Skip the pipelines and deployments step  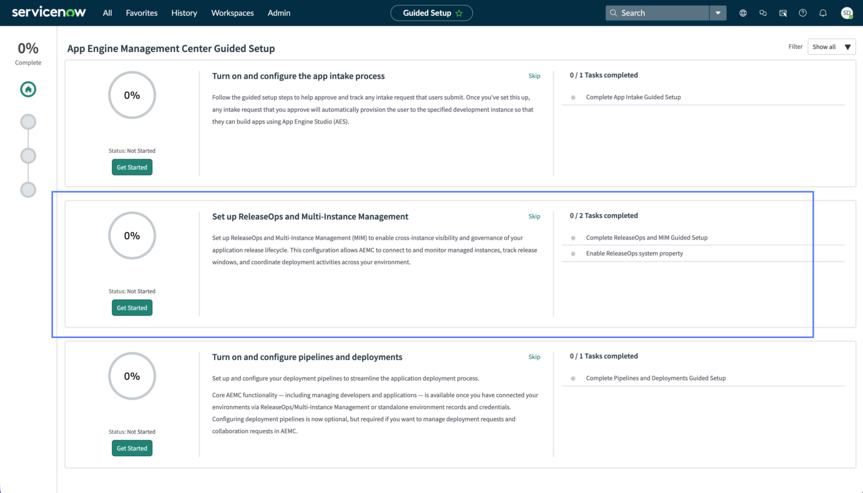[x=534, y=357]
